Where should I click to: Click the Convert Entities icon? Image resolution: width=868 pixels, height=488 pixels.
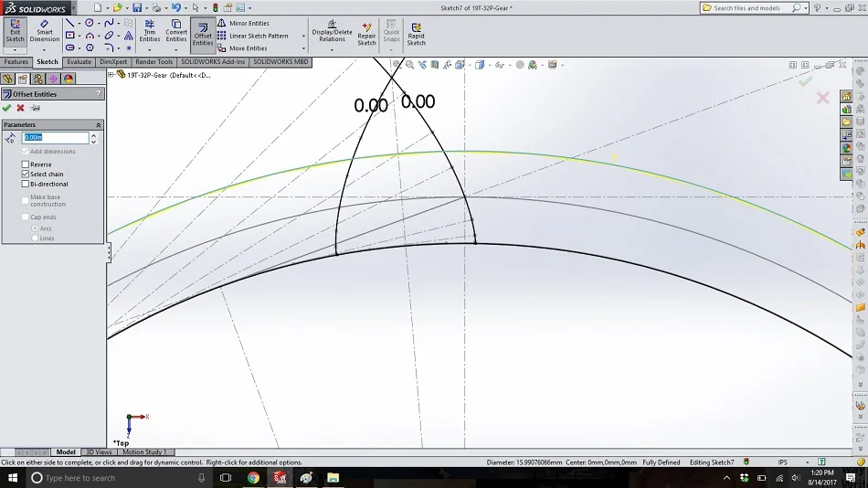(176, 31)
